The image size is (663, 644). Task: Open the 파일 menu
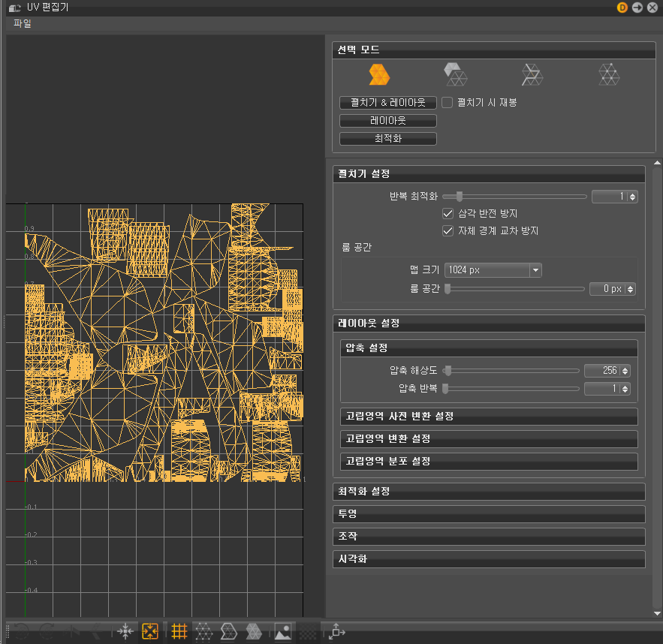coord(23,23)
